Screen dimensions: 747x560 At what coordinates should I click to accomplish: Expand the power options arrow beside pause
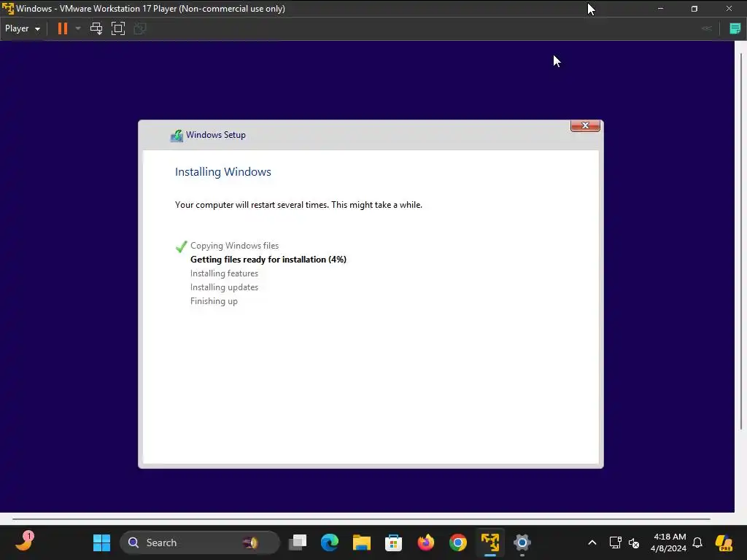(78, 28)
